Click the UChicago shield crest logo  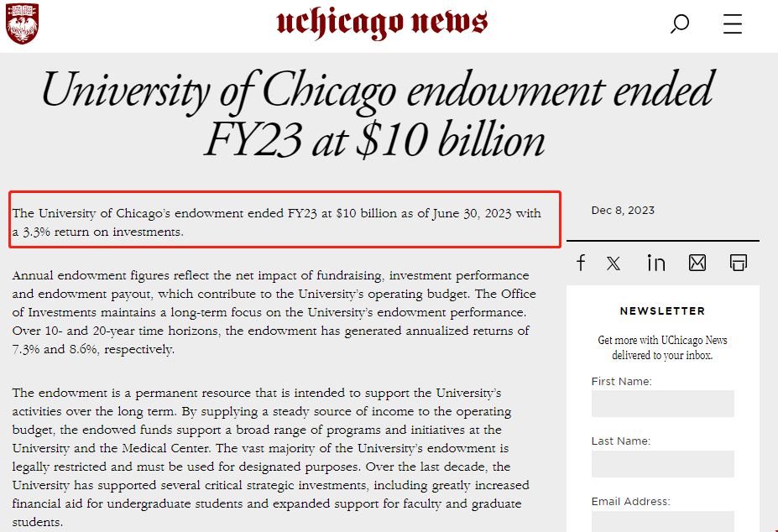(23, 23)
